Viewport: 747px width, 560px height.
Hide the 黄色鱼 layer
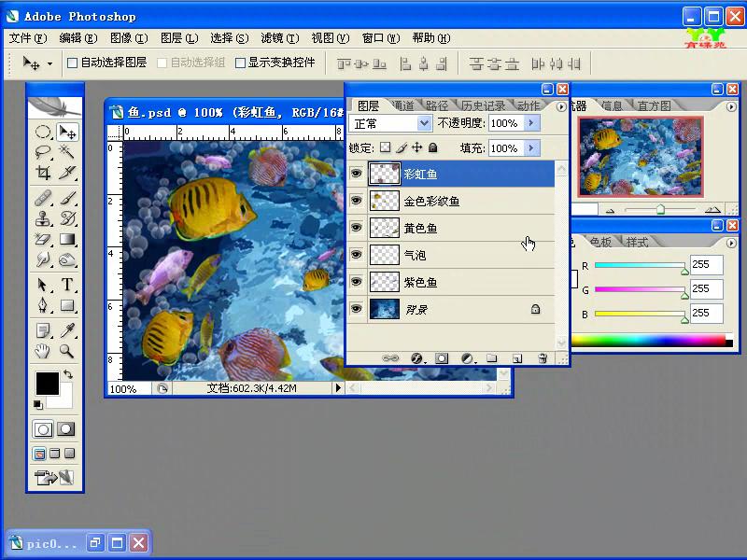pyautogui.click(x=356, y=227)
